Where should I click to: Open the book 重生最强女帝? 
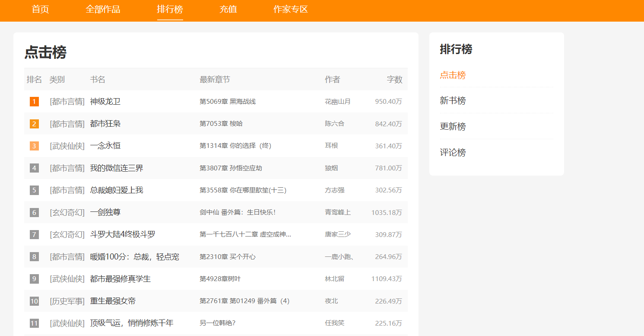(113, 301)
